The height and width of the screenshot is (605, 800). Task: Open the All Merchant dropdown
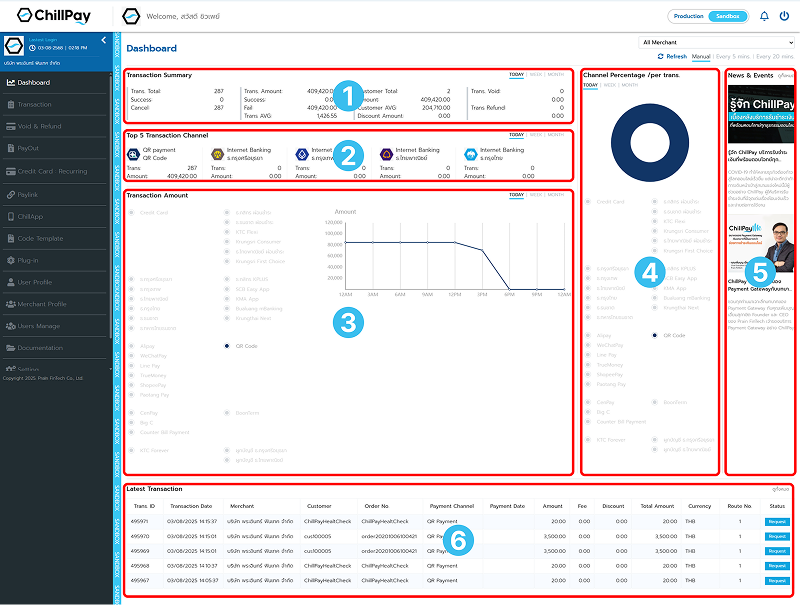(717, 43)
